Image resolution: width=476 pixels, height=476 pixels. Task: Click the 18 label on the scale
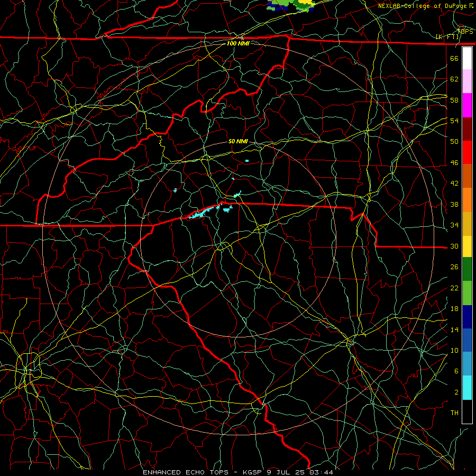454,308
